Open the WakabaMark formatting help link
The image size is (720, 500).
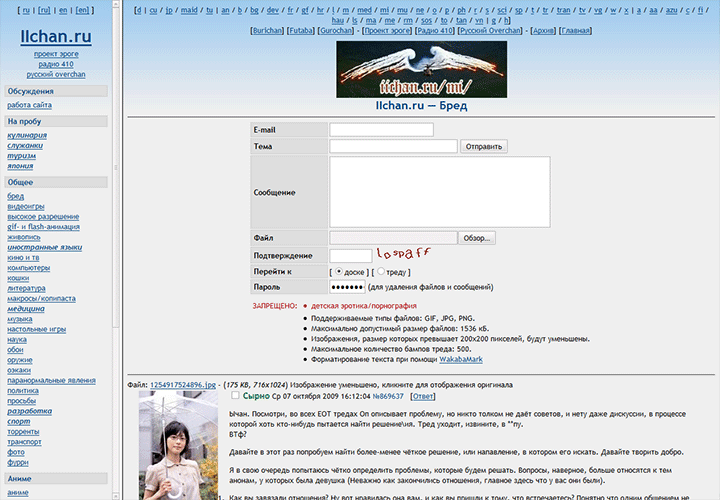[461, 359]
